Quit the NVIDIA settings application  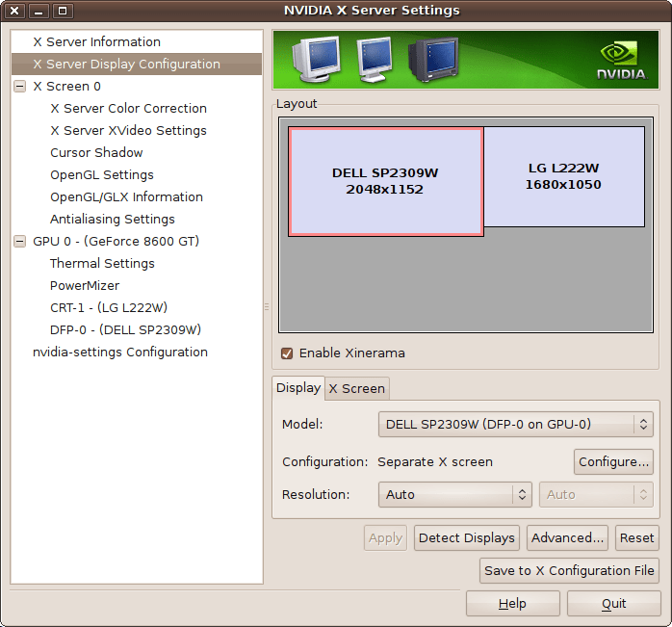pyautogui.click(x=613, y=604)
